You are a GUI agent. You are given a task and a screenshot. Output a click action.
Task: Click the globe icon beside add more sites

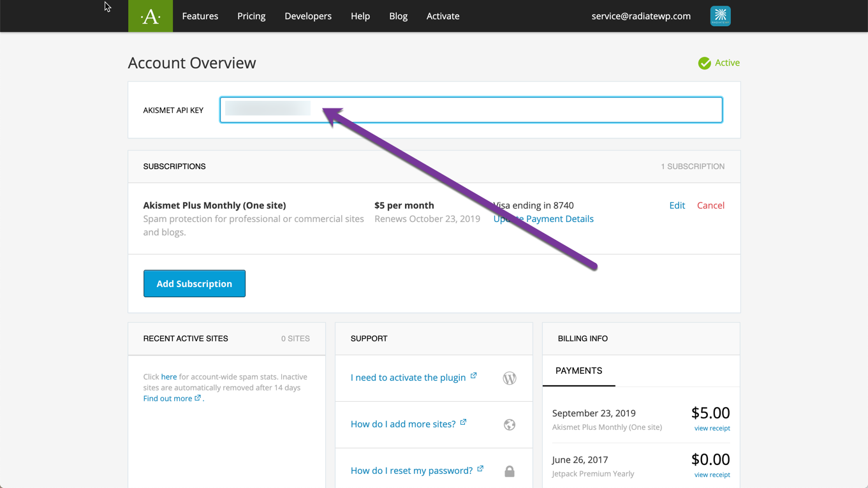[510, 425]
